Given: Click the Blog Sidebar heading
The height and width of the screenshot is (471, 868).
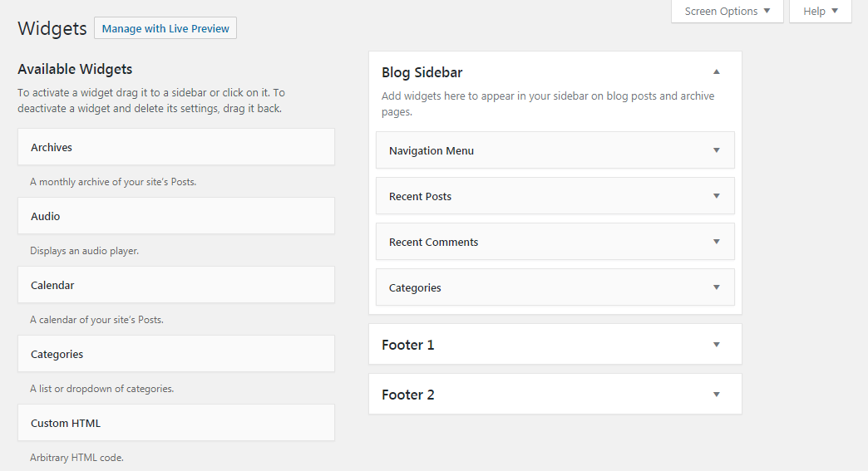Looking at the screenshot, I should 422,72.
